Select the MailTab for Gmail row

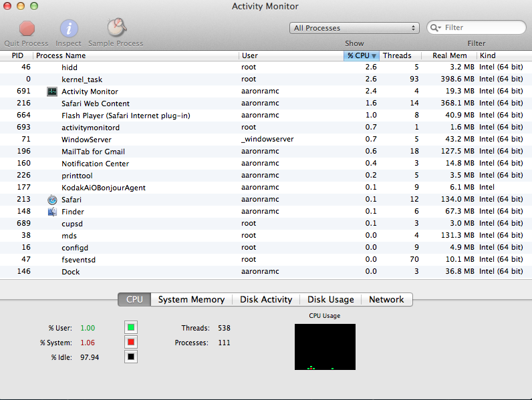pos(266,152)
